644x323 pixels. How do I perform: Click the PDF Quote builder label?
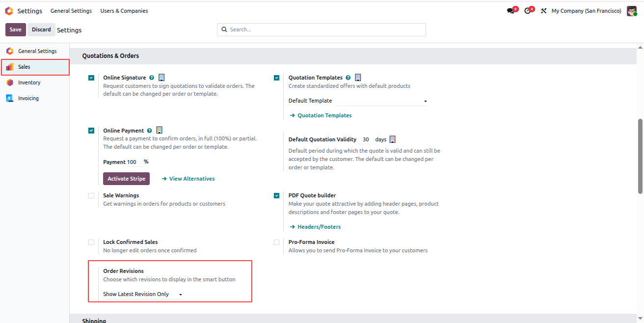click(x=312, y=195)
